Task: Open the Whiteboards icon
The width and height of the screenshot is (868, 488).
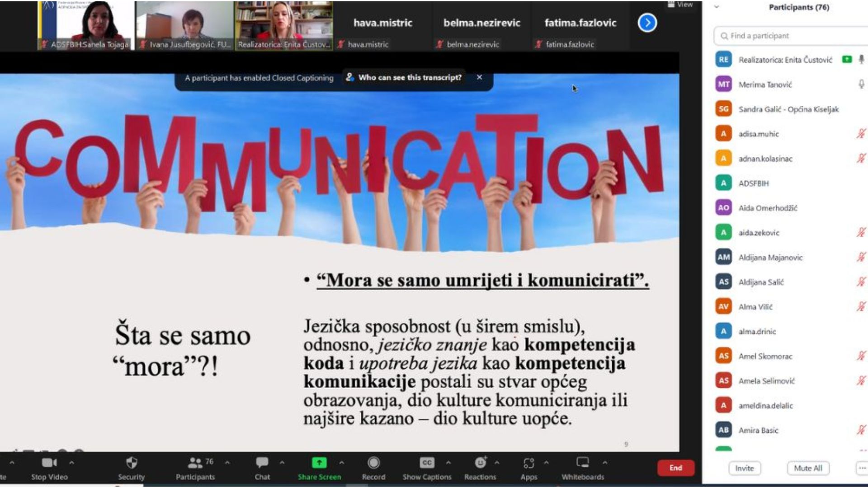Action: pos(583,463)
